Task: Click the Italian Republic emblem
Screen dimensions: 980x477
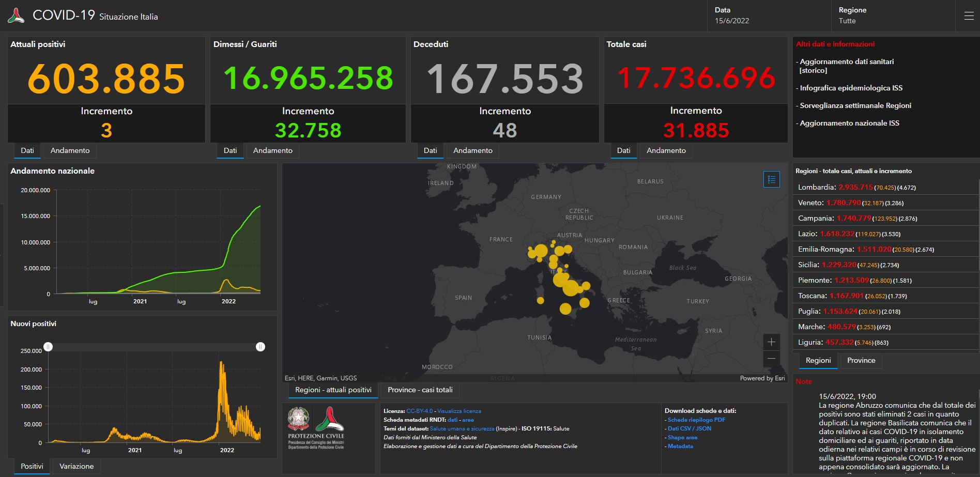Action: (x=299, y=419)
